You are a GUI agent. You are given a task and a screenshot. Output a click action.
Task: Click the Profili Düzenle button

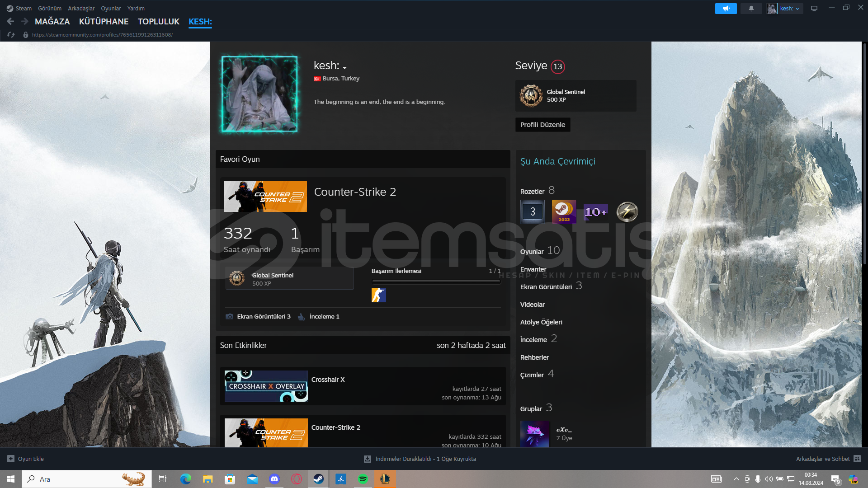click(542, 125)
